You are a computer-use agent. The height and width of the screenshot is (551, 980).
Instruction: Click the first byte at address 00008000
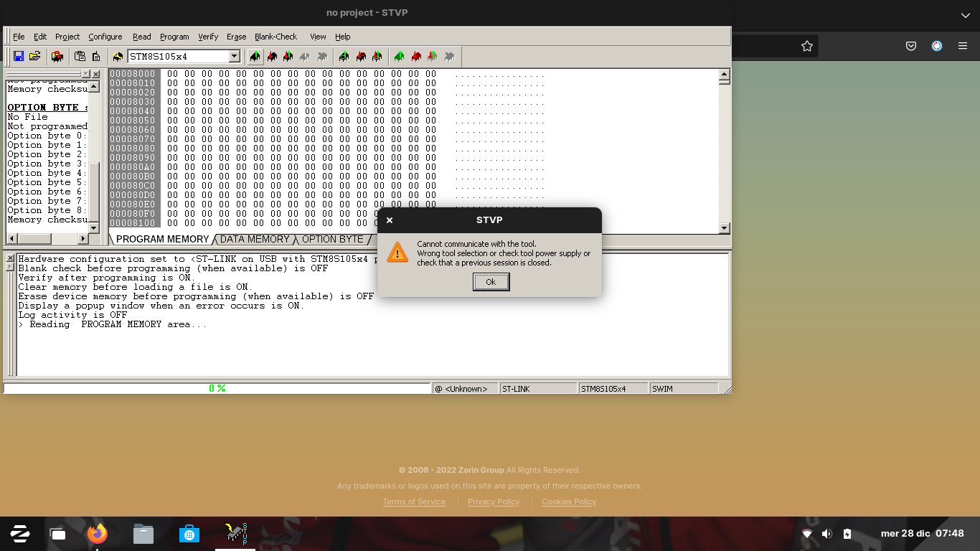[x=172, y=74]
